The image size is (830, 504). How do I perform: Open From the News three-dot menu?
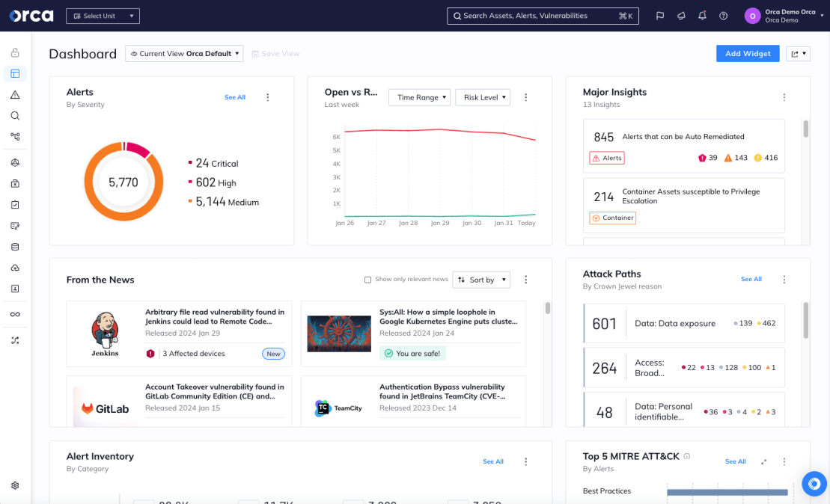(525, 279)
